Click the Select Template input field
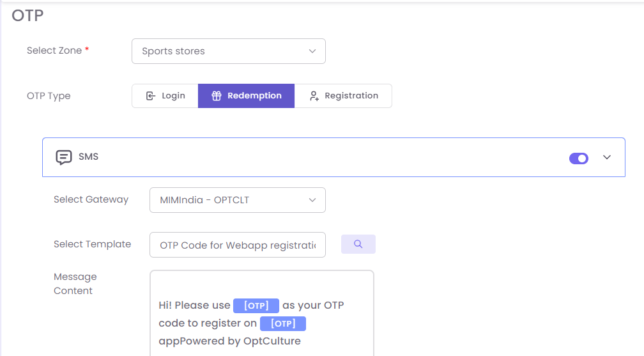The width and height of the screenshot is (644, 356). point(238,245)
